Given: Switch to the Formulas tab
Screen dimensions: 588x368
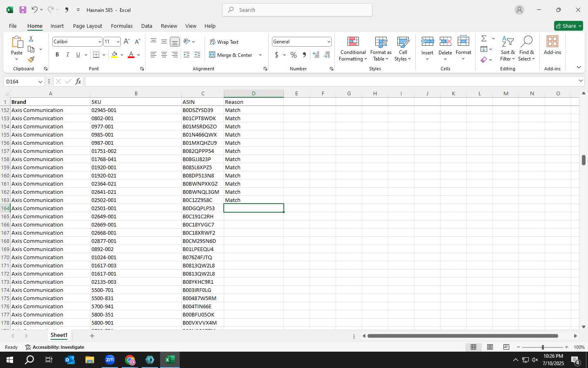Looking at the screenshot, I should coord(122,26).
